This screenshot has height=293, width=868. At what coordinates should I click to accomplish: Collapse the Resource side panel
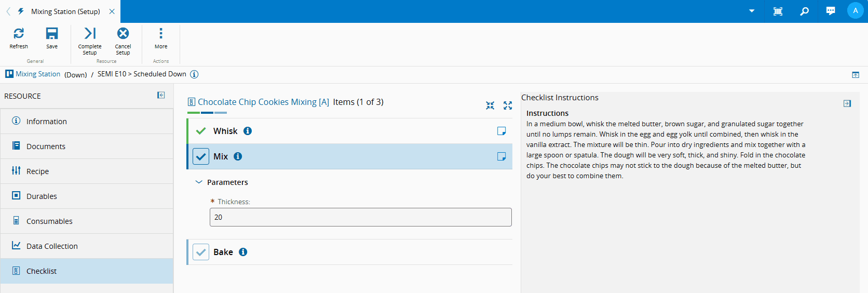point(161,95)
